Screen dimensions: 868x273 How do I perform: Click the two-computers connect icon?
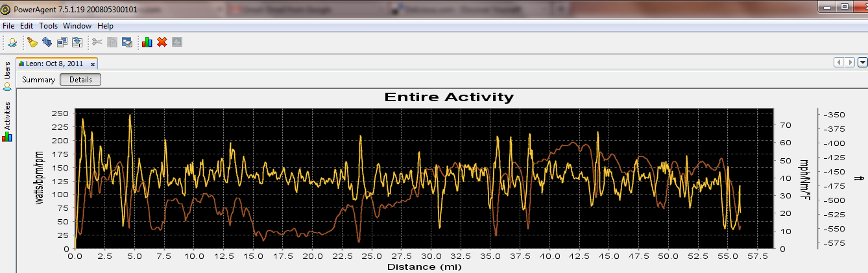(62, 42)
